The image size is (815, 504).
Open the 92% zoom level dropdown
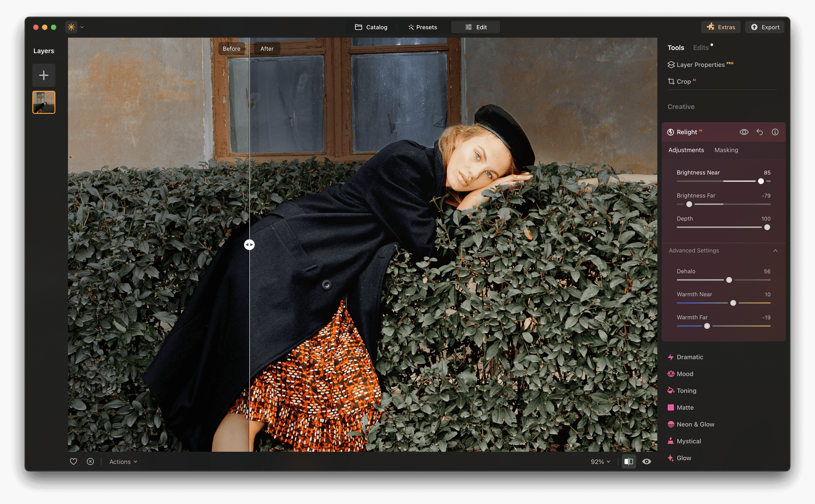pos(600,461)
